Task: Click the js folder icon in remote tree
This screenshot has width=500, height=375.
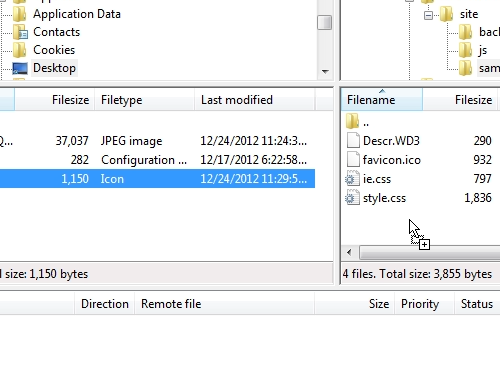Action: click(x=465, y=50)
